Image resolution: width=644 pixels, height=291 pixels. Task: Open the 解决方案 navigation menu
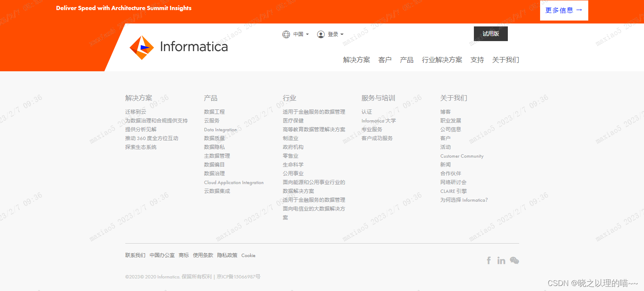pyautogui.click(x=356, y=60)
